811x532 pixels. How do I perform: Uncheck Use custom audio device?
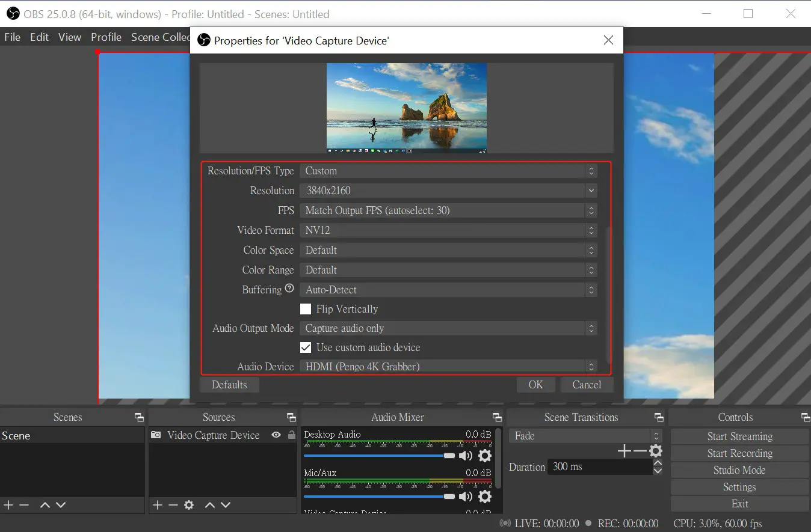pyautogui.click(x=306, y=347)
